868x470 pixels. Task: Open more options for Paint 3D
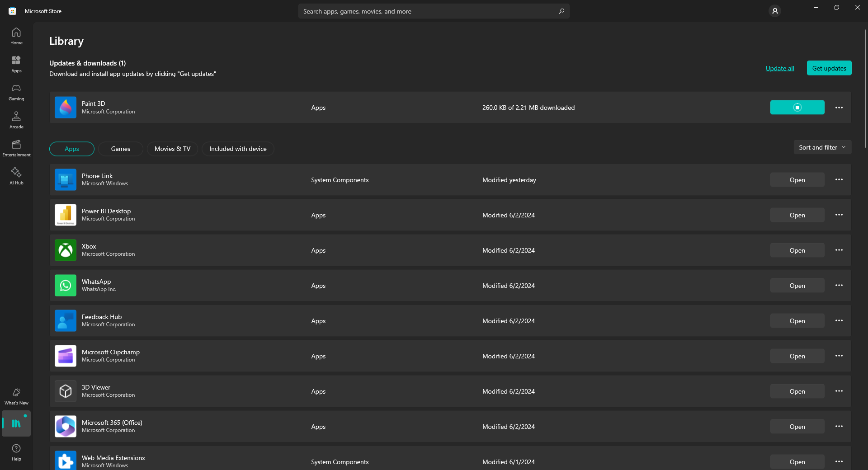(x=839, y=108)
